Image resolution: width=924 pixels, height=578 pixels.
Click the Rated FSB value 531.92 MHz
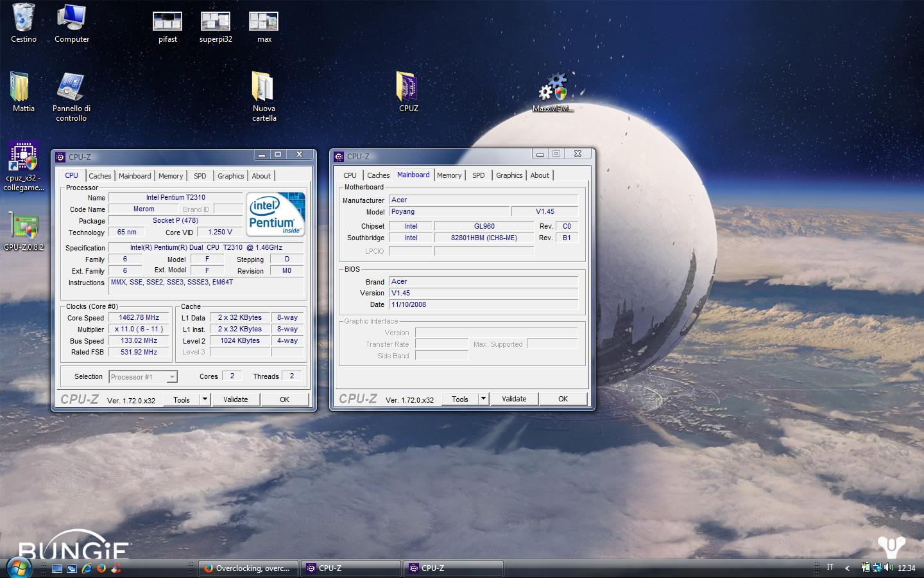click(139, 352)
